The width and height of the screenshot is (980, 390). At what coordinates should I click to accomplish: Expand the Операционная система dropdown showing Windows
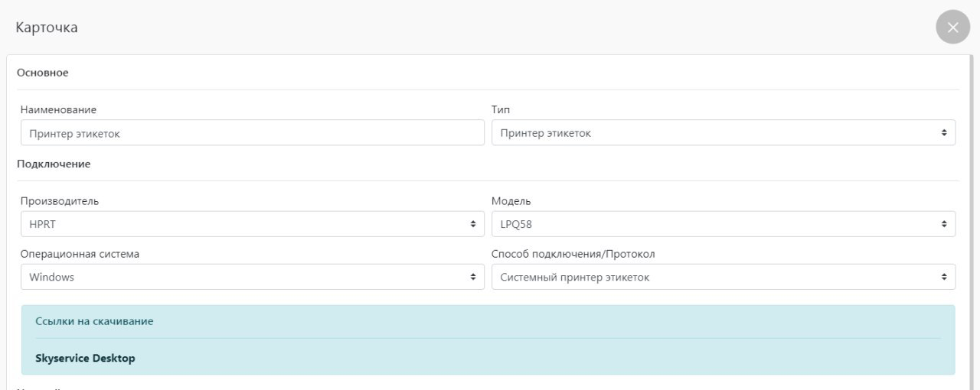252,277
